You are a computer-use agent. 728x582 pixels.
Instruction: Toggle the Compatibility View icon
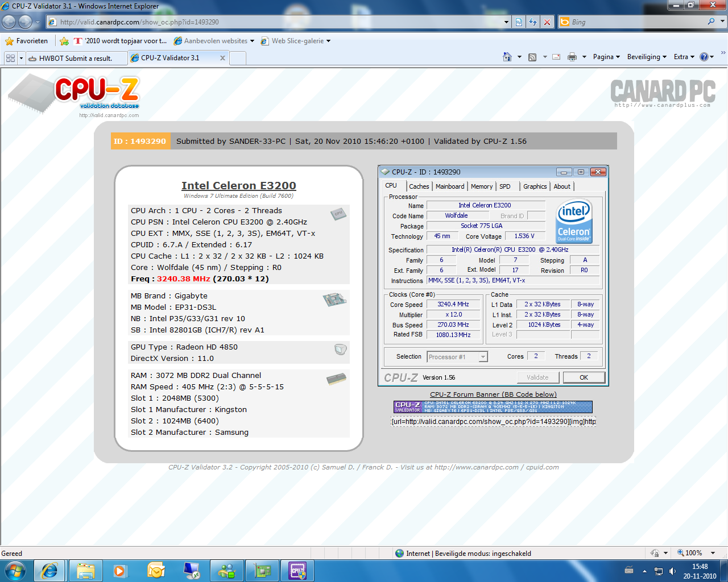pos(519,22)
